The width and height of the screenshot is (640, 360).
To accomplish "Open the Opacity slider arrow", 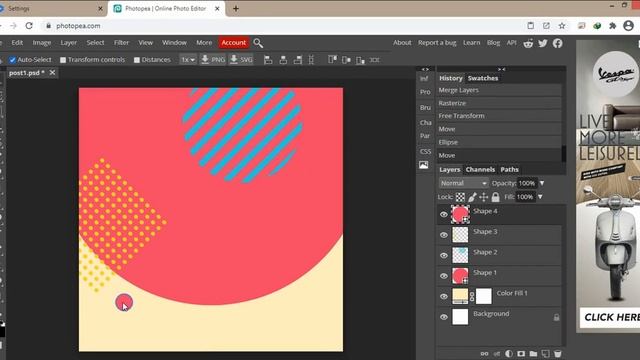I will click(x=542, y=183).
